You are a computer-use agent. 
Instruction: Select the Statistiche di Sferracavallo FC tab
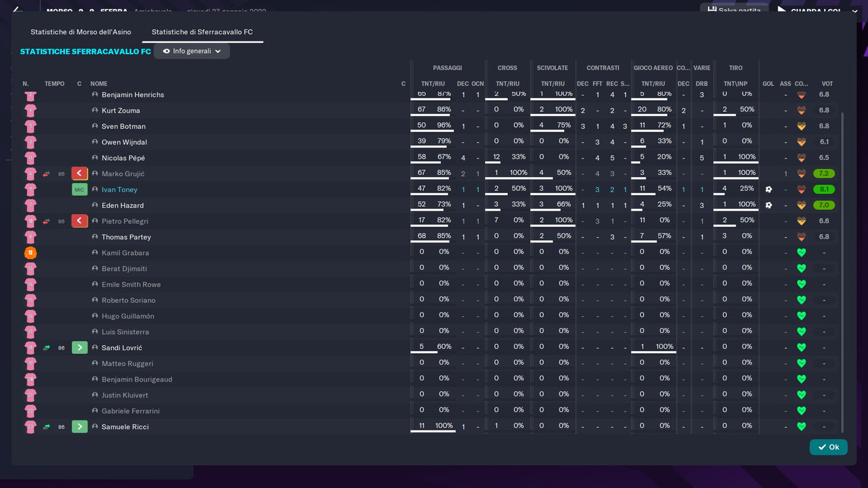[x=202, y=32]
